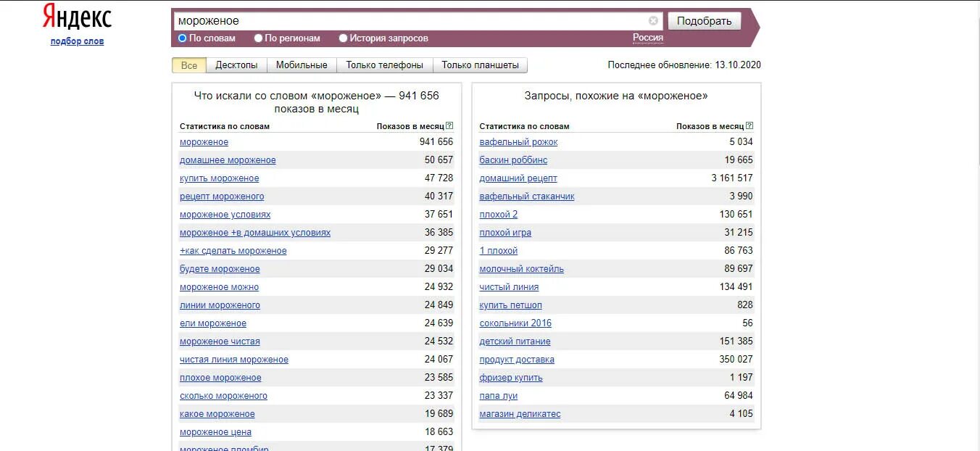
Task: Click the 'подбор слов' link under the logo
Action: click(76, 41)
